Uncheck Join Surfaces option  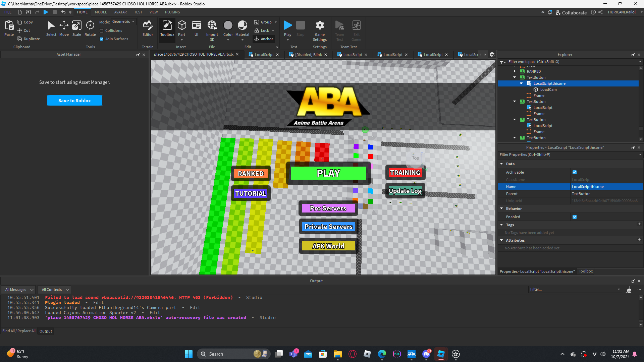point(102,39)
